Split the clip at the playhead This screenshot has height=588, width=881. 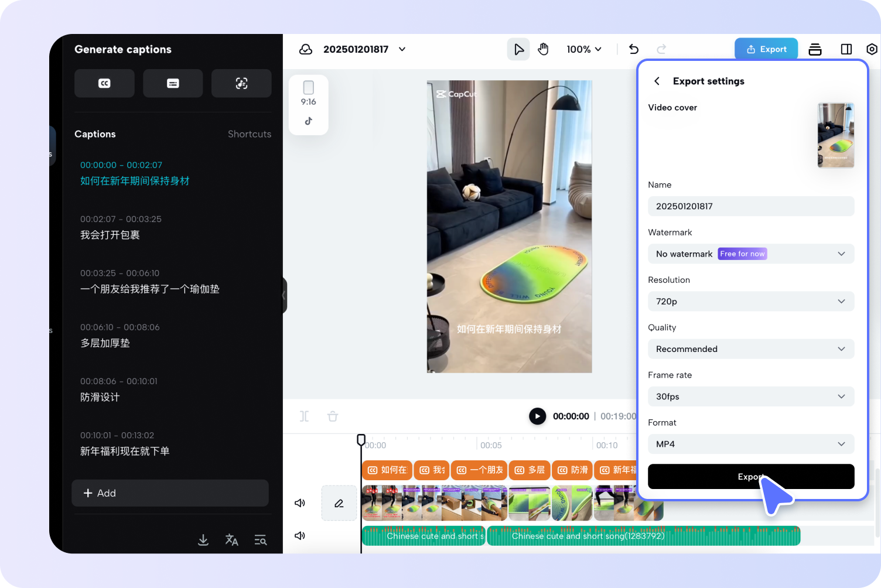(x=305, y=416)
